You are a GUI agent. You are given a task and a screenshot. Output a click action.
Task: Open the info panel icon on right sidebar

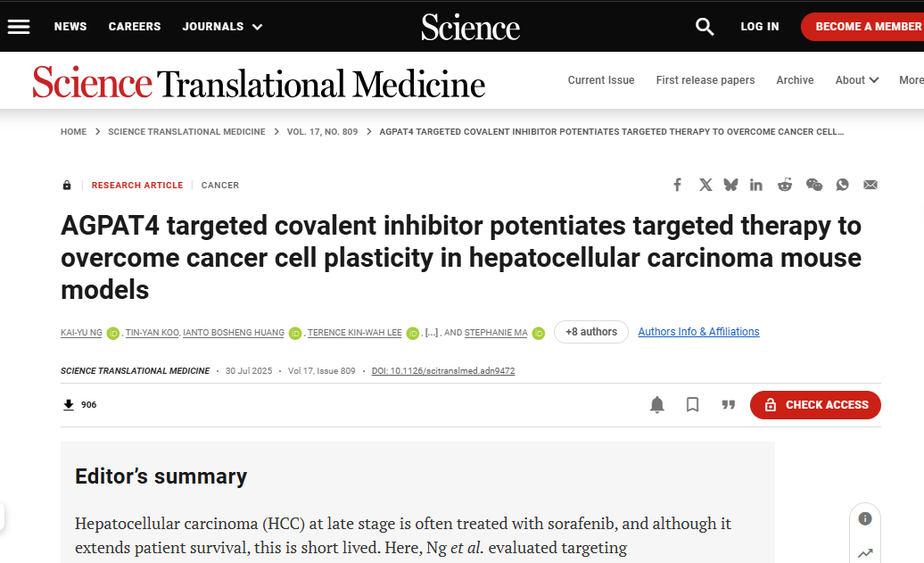click(x=865, y=519)
